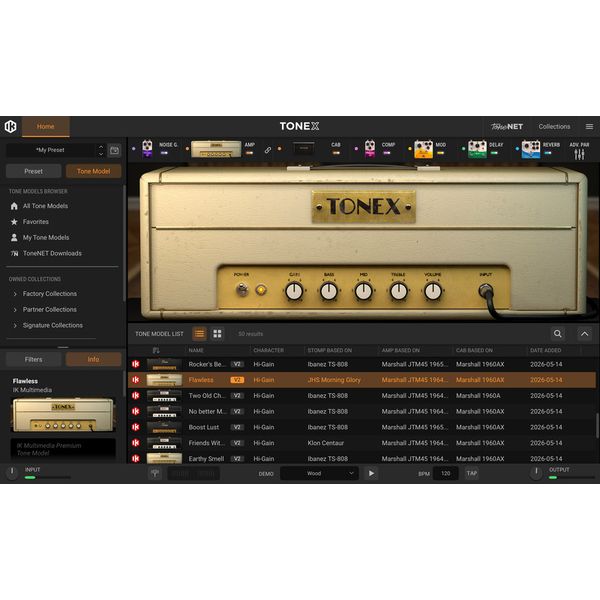Click All Tone Models home icon

(x=14, y=206)
